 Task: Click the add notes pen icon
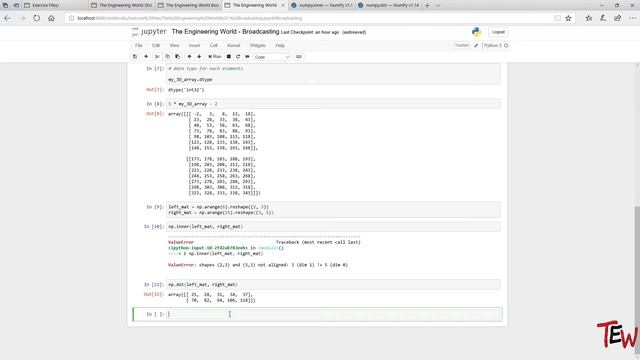[603, 18]
